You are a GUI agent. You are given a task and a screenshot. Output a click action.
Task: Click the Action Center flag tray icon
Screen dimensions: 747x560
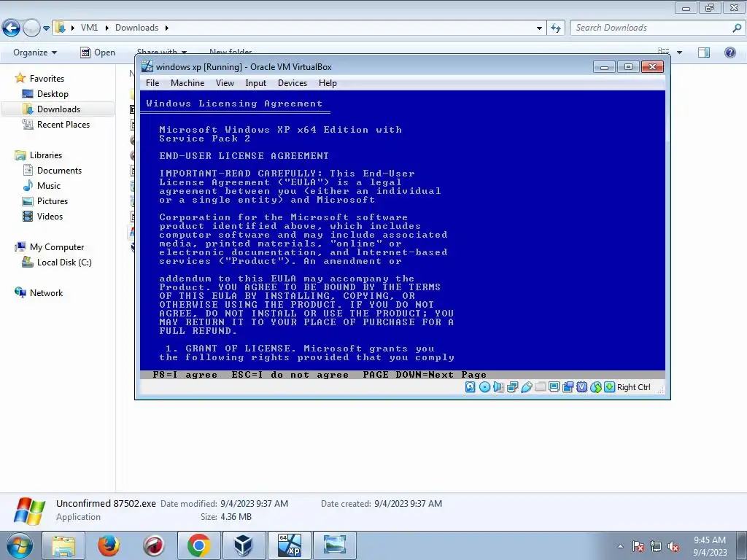click(x=638, y=547)
